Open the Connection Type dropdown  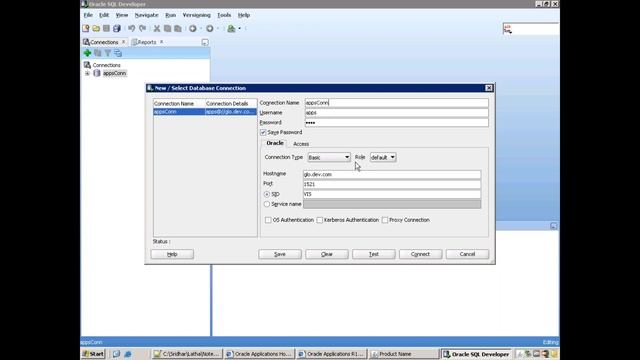[329, 157]
